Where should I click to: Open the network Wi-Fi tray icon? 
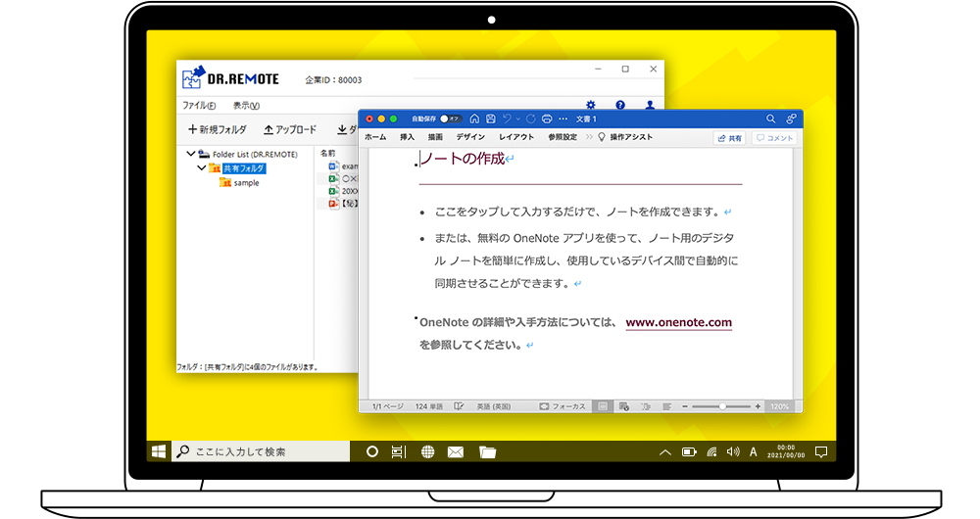click(711, 451)
